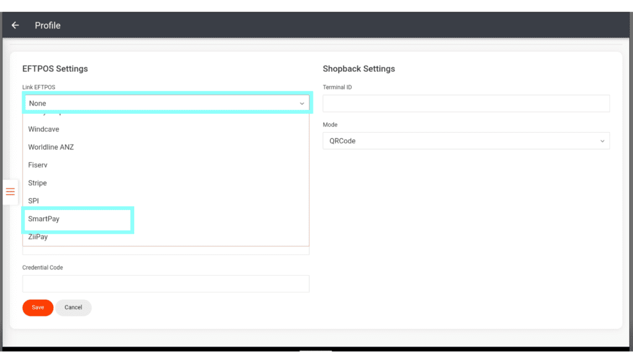Click the EFTPOS Settings heading
The height and width of the screenshot is (364, 633).
(55, 69)
